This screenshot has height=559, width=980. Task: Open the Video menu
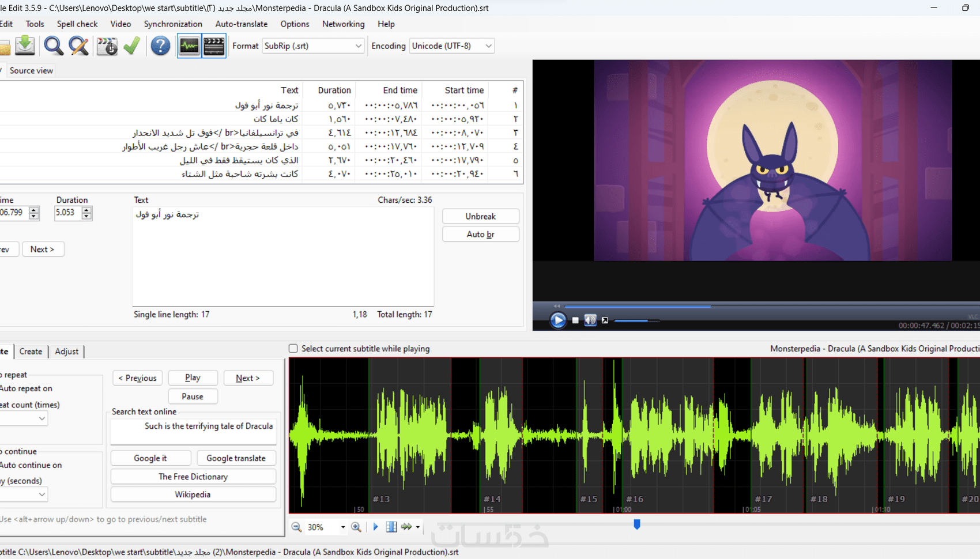point(120,24)
